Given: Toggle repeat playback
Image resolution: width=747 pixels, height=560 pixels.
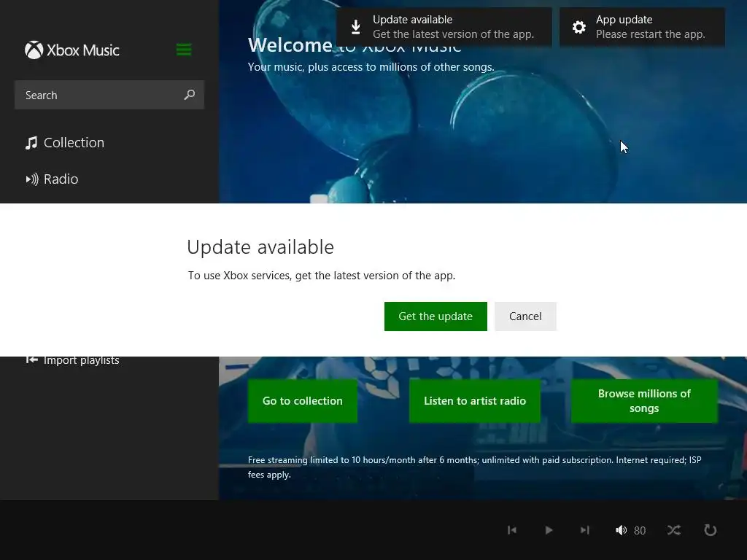Looking at the screenshot, I should [x=711, y=530].
